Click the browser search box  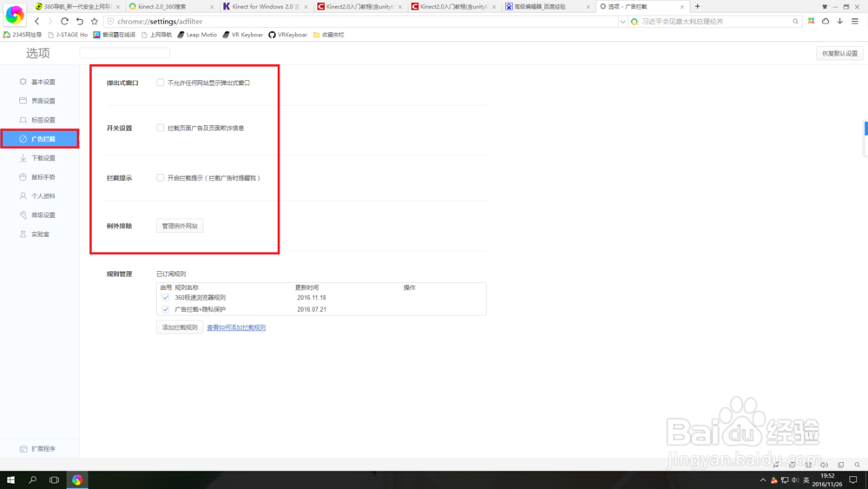click(714, 22)
